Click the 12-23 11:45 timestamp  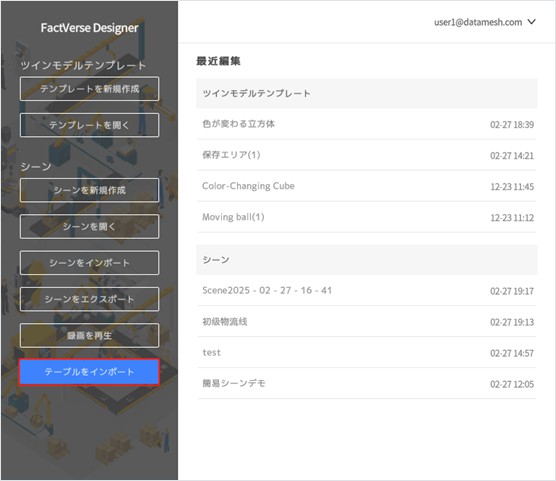point(512,187)
